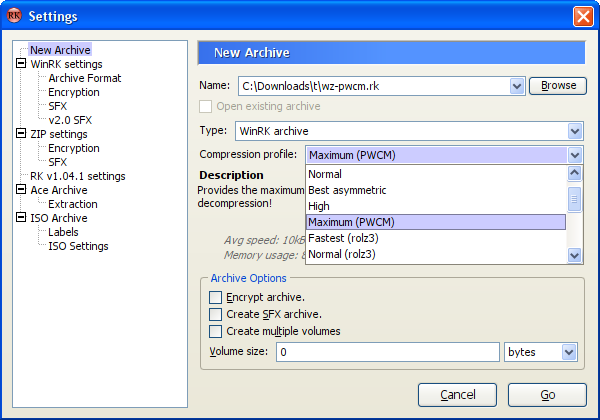Select Labels under ISO Archive
Image resolution: width=600 pixels, height=420 pixels.
click(63, 232)
